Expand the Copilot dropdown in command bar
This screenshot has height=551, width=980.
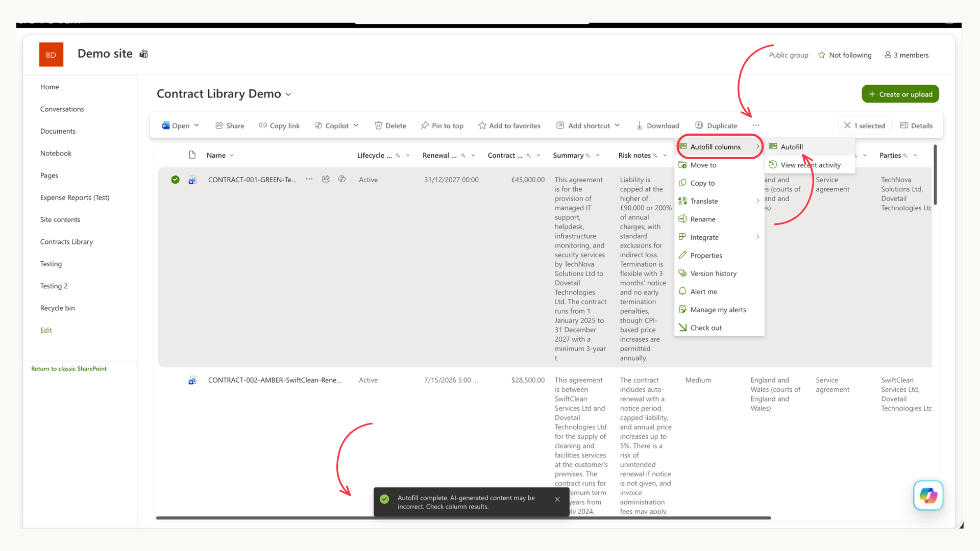pyautogui.click(x=356, y=126)
